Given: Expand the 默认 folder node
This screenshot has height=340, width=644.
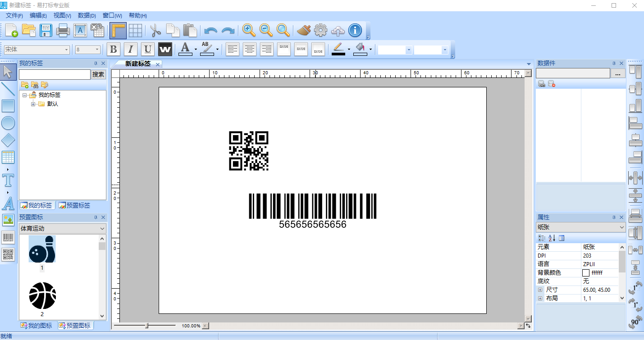Looking at the screenshot, I should (33, 104).
